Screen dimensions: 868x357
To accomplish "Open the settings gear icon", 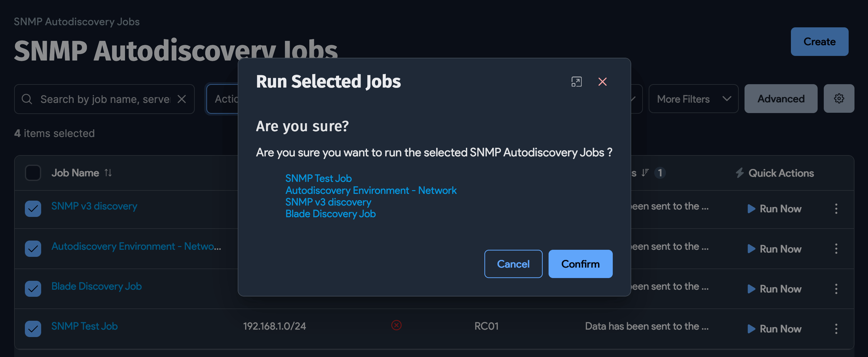I will (839, 98).
